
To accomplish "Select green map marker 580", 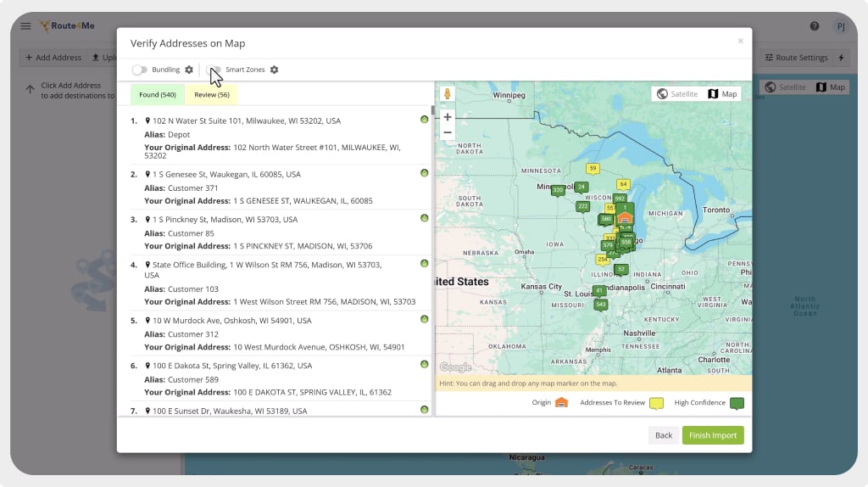I will (x=606, y=220).
